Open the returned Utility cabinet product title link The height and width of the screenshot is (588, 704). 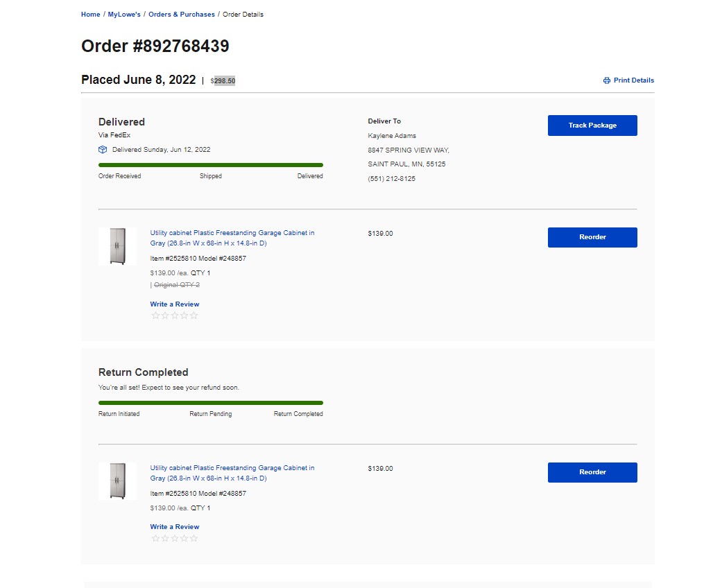tap(232, 473)
